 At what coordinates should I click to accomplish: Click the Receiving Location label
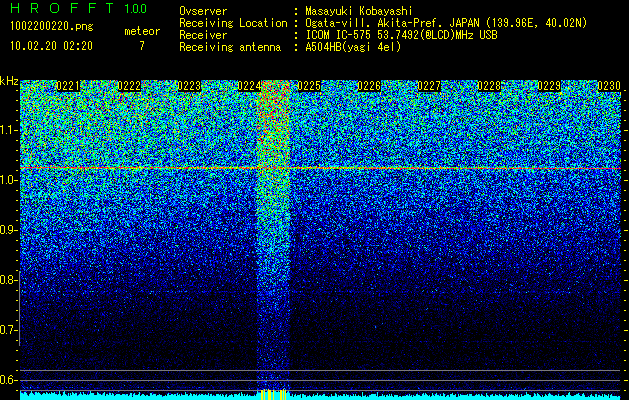(x=233, y=23)
